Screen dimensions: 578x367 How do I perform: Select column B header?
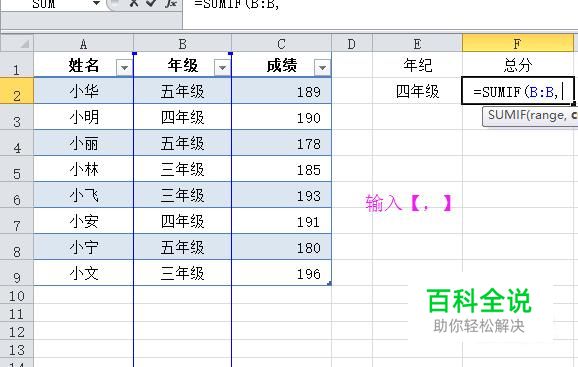(182, 43)
